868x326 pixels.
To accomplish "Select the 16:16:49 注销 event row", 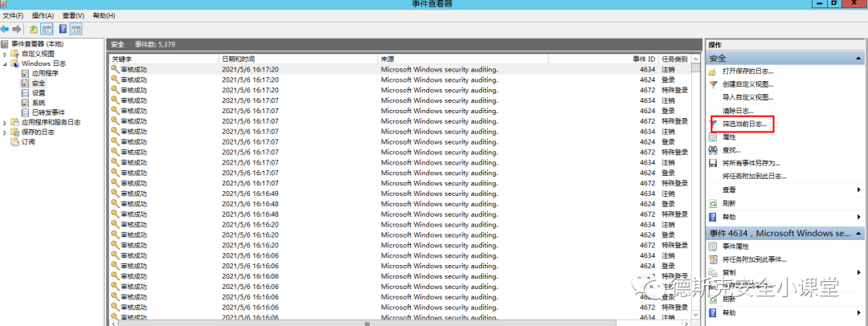I will tap(399, 194).
